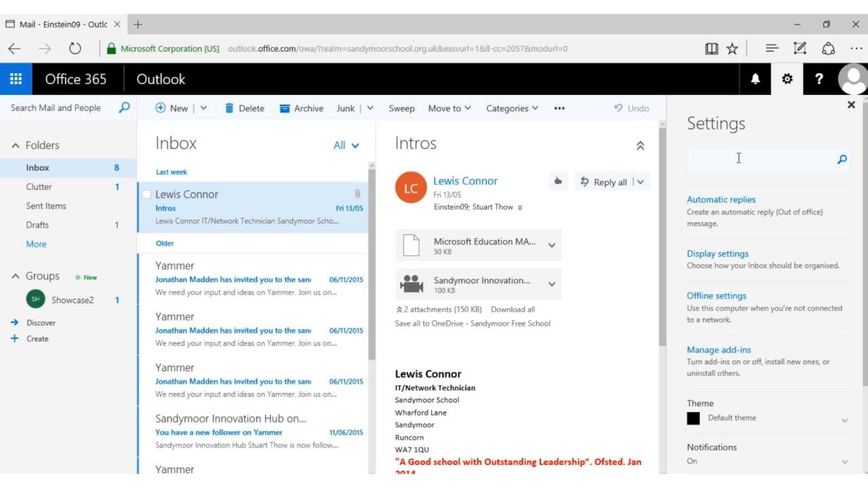
Task: Click the settings gear icon
Action: click(787, 79)
